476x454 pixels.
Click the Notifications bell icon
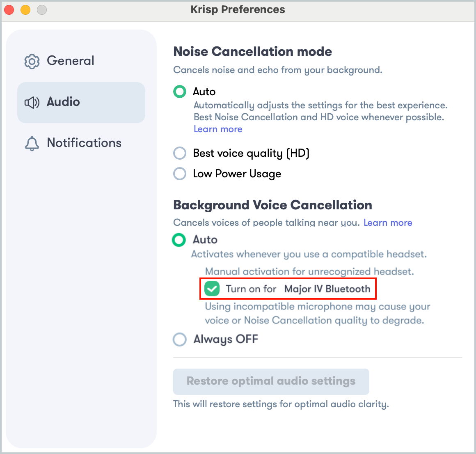(32, 143)
